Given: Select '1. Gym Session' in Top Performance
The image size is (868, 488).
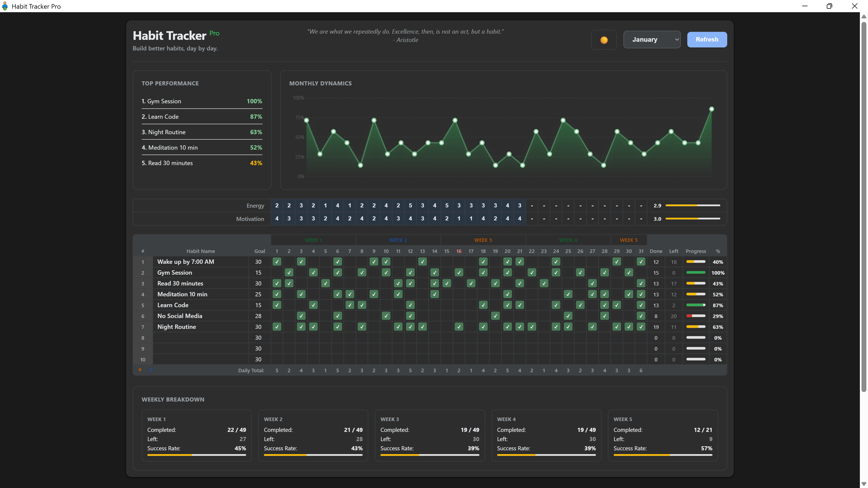Looking at the screenshot, I should tap(202, 101).
